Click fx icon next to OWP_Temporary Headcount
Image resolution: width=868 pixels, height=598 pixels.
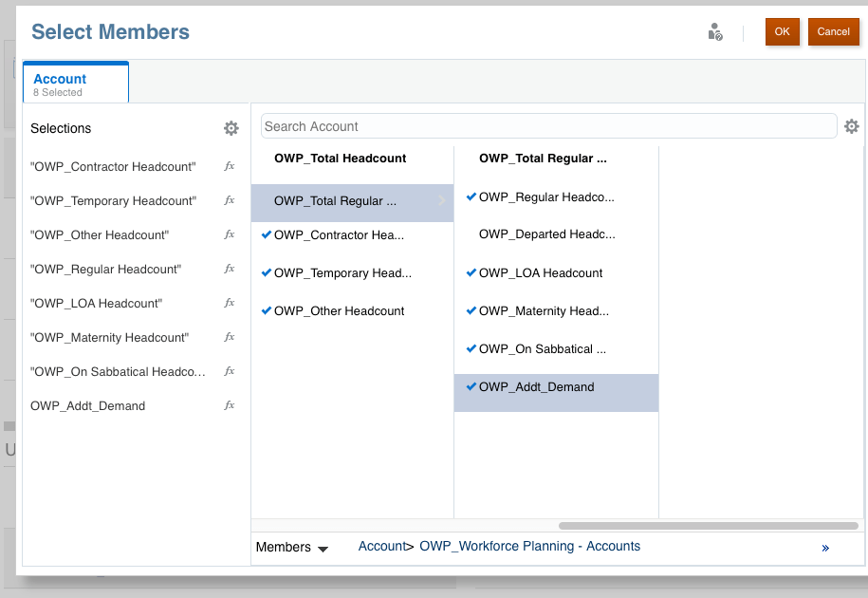tap(230, 200)
